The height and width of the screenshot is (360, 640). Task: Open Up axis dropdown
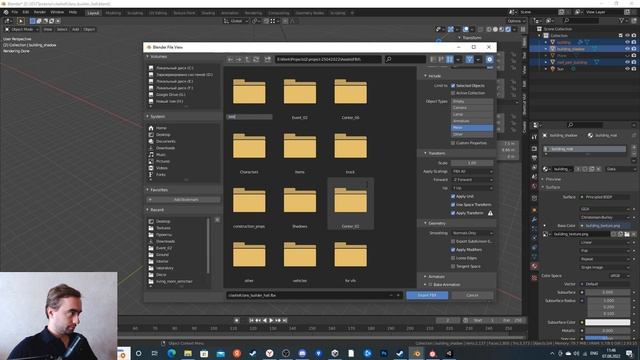[x=472, y=188]
